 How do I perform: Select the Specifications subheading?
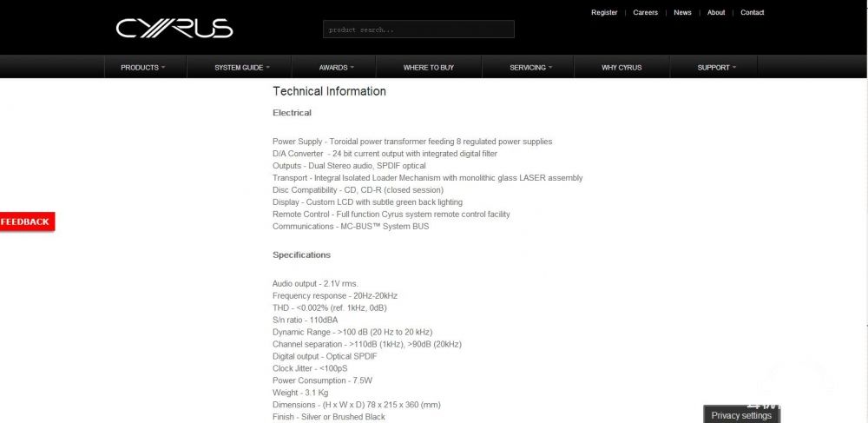[301, 254]
